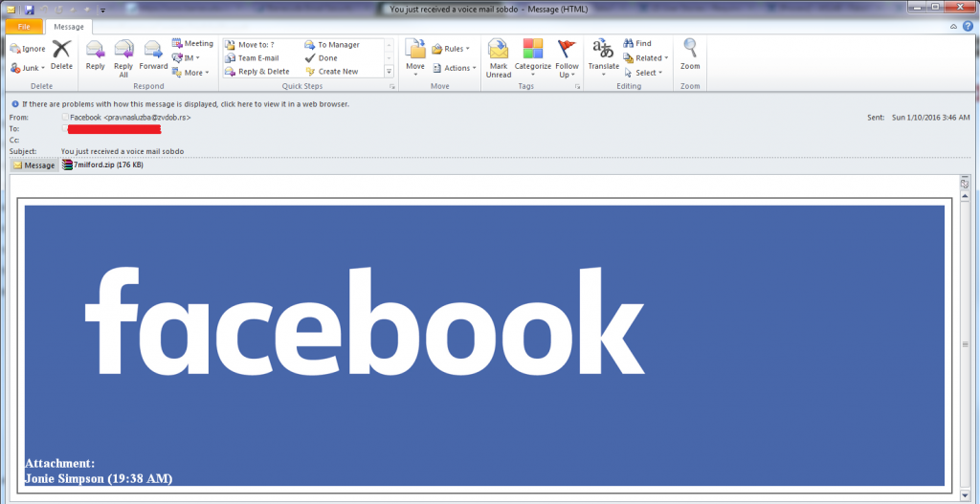Viewport: 980px width, 504px height.
Task: Click the sent date 'Sun 1/10/2016 3:46 AM'
Action: (x=930, y=117)
